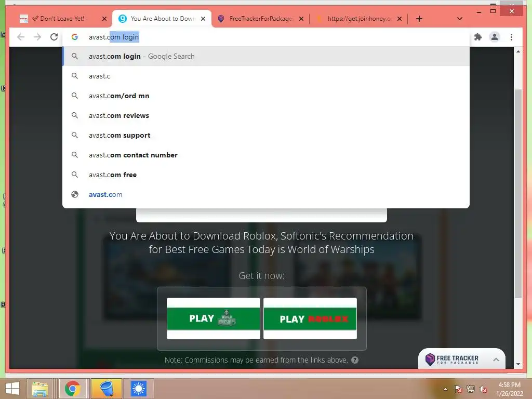
Task: Show hidden system tray icons
Action: (x=445, y=389)
